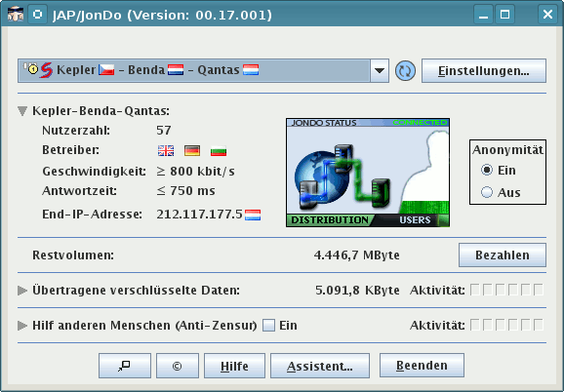Click the Nutzerzahl value 57

click(x=164, y=130)
